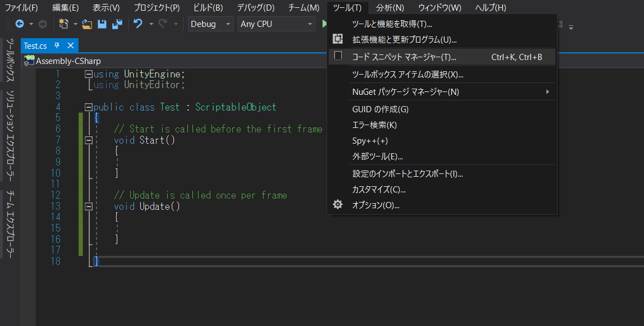
Task: Choose オプション(O)...
Action: tap(442, 205)
